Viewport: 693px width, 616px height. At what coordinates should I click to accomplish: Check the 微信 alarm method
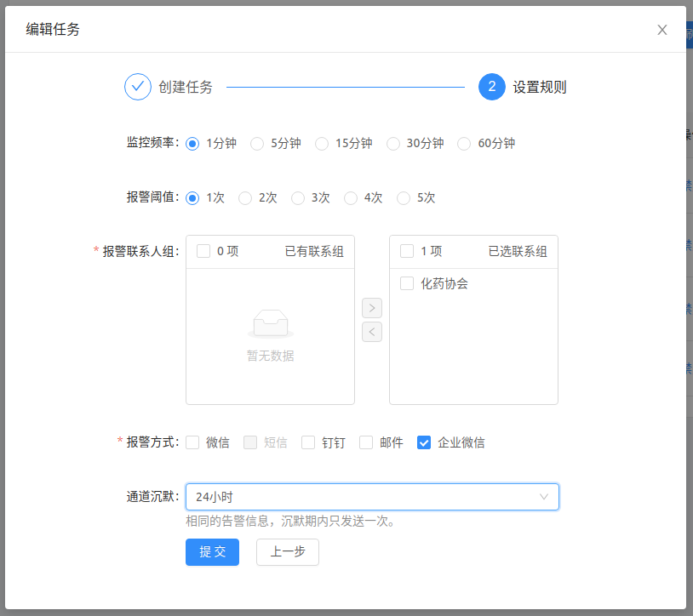(x=192, y=442)
